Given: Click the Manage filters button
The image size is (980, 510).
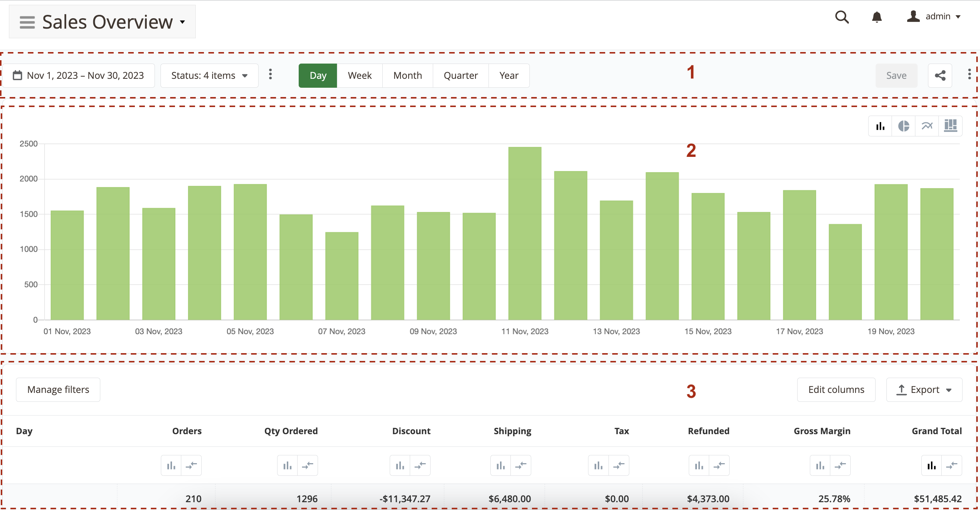Looking at the screenshot, I should (x=58, y=389).
